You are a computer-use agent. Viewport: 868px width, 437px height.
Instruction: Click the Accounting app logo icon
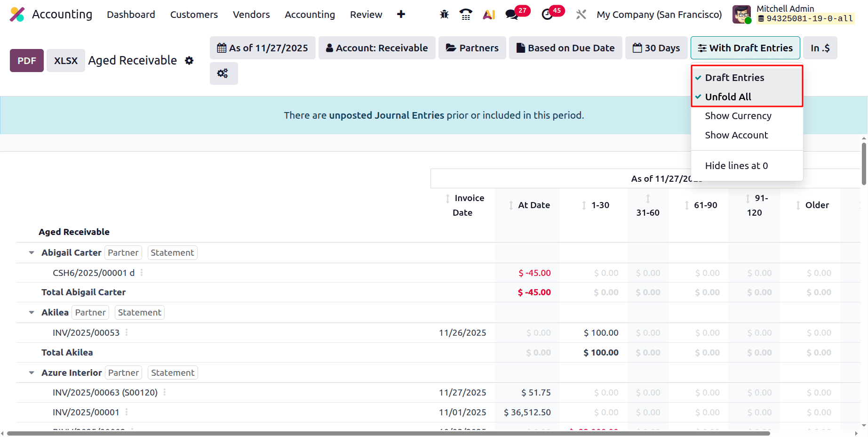17,15
